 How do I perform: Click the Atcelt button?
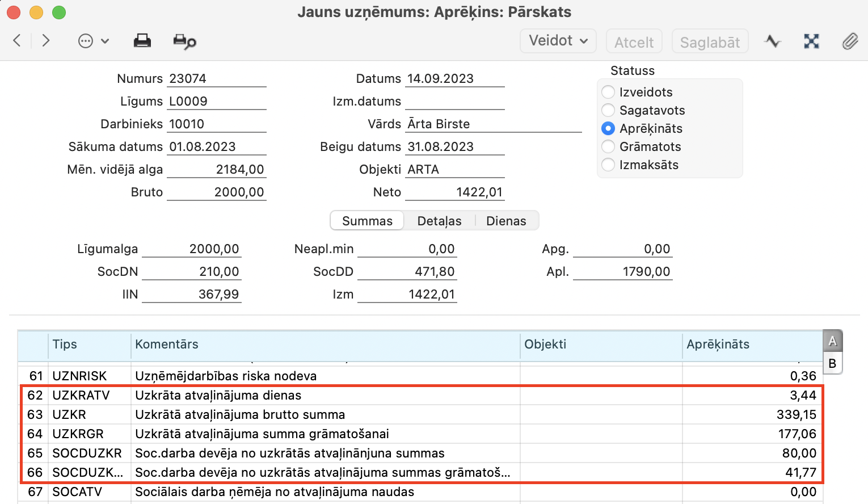click(634, 42)
